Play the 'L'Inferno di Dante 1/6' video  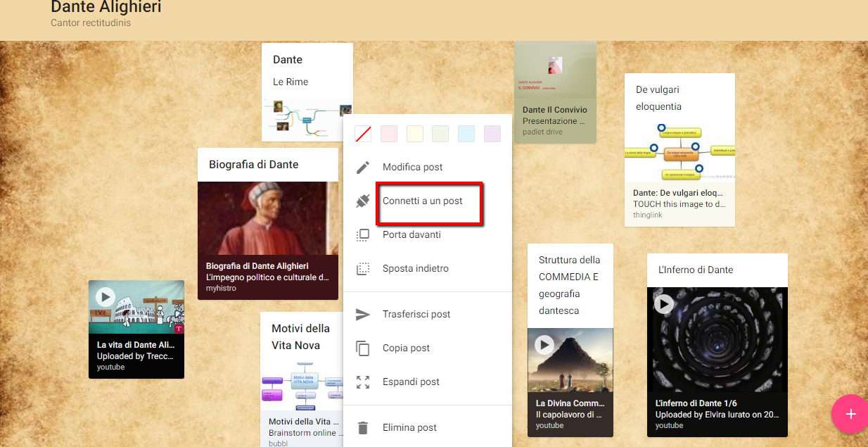coord(665,304)
